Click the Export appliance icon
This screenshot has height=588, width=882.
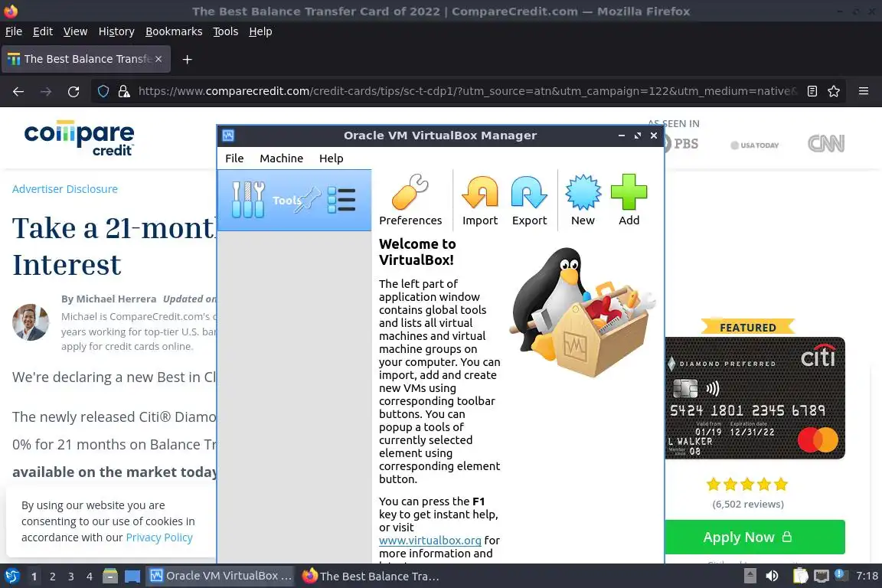pyautogui.click(x=529, y=200)
